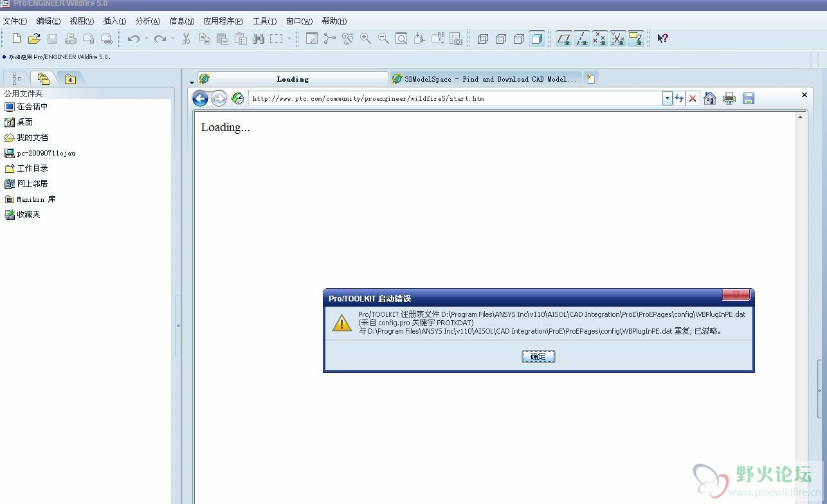Open the 工具(T) menu
Image resolution: width=827 pixels, height=504 pixels.
click(264, 21)
